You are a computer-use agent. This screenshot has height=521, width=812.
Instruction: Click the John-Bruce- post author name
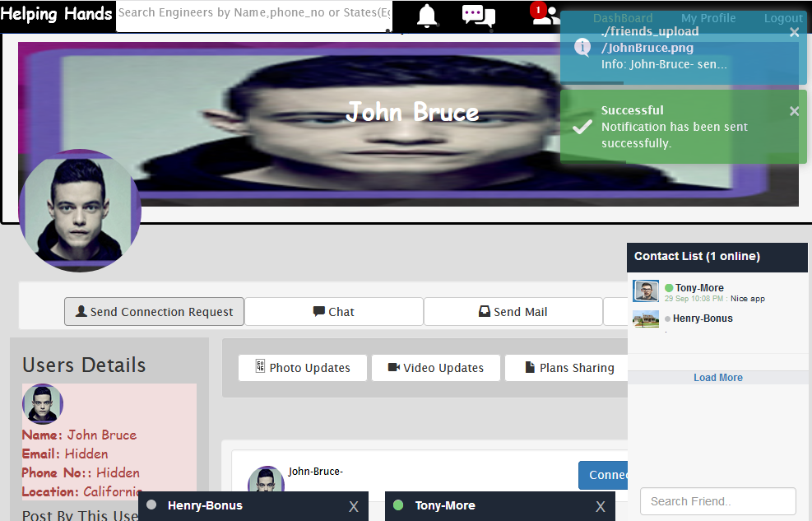[x=315, y=472]
